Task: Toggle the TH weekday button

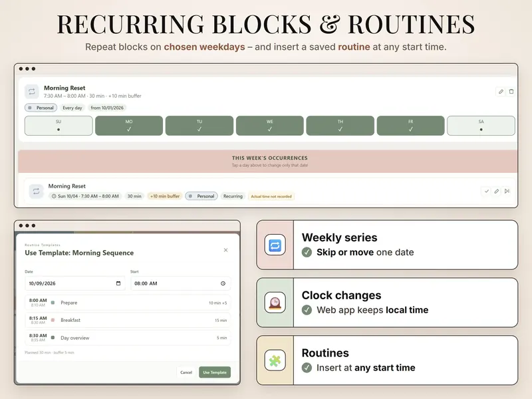Action: click(340, 126)
